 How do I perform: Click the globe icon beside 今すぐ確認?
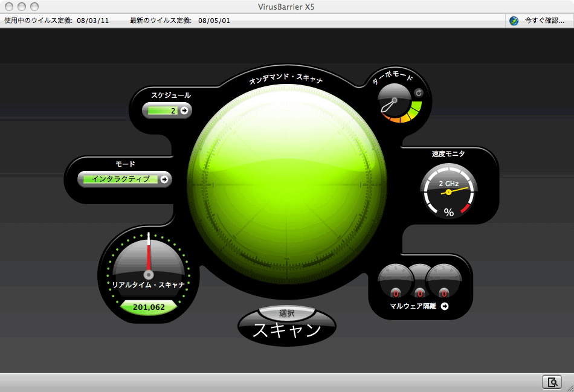(x=514, y=21)
